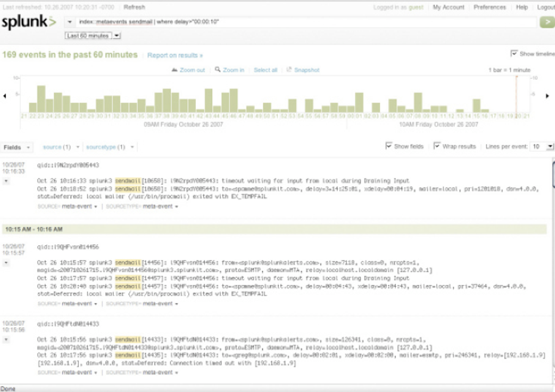Click the Select all timeline link

266,70
